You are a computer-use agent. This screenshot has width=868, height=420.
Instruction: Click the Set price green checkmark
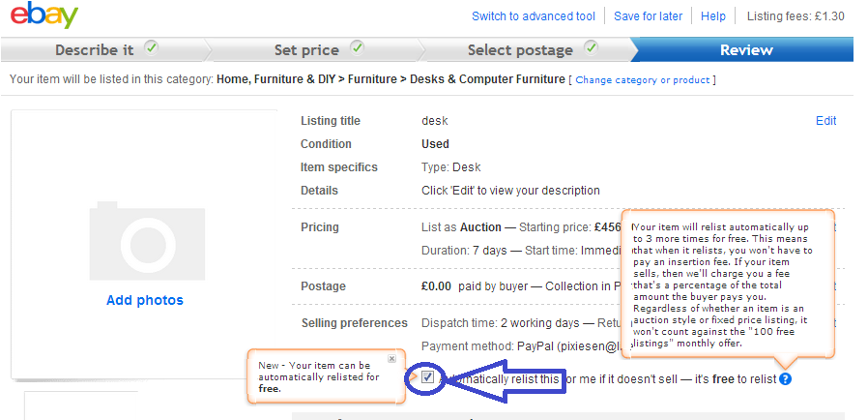(358, 47)
